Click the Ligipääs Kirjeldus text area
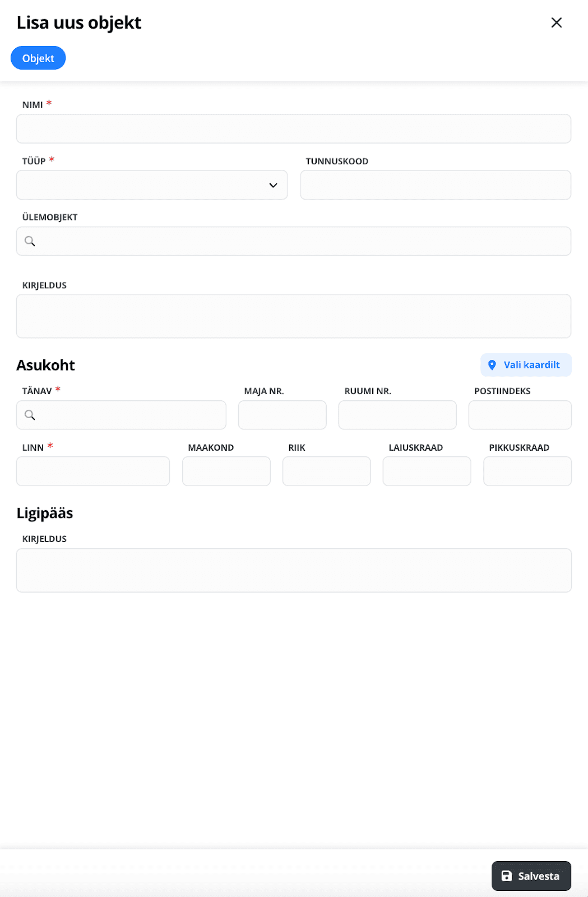This screenshot has width=588, height=897. tap(294, 570)
